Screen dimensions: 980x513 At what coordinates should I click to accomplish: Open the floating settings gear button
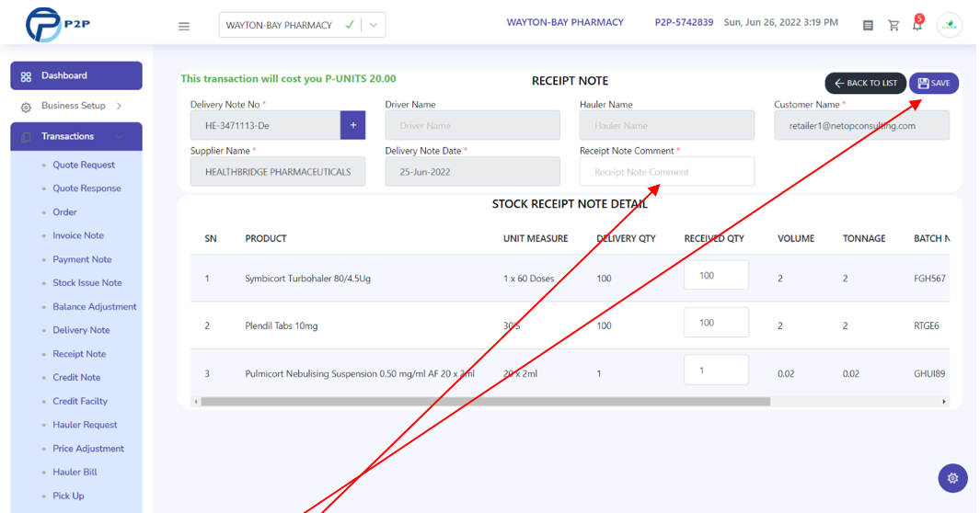point(952,478)
